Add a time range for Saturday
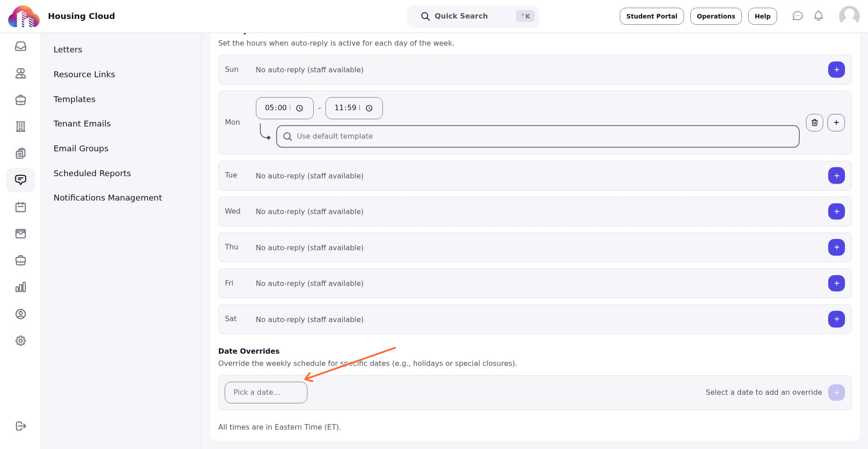868x449 pixels. point(836,319)
